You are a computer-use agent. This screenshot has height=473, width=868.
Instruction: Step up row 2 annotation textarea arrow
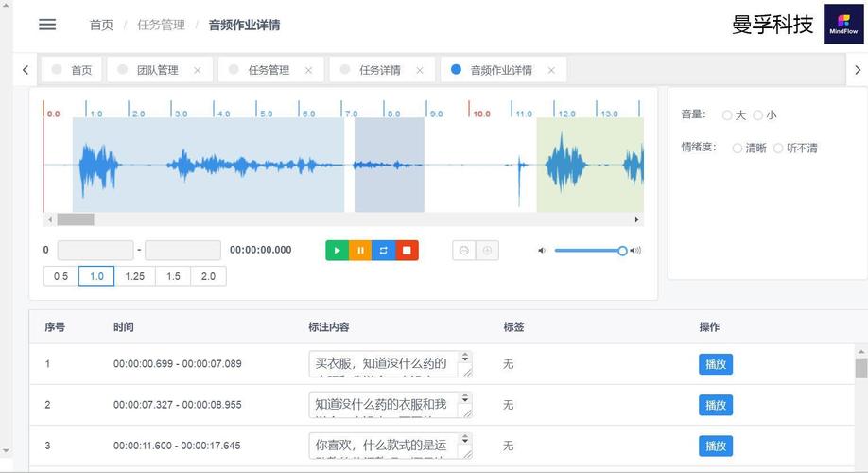point(465,395)
